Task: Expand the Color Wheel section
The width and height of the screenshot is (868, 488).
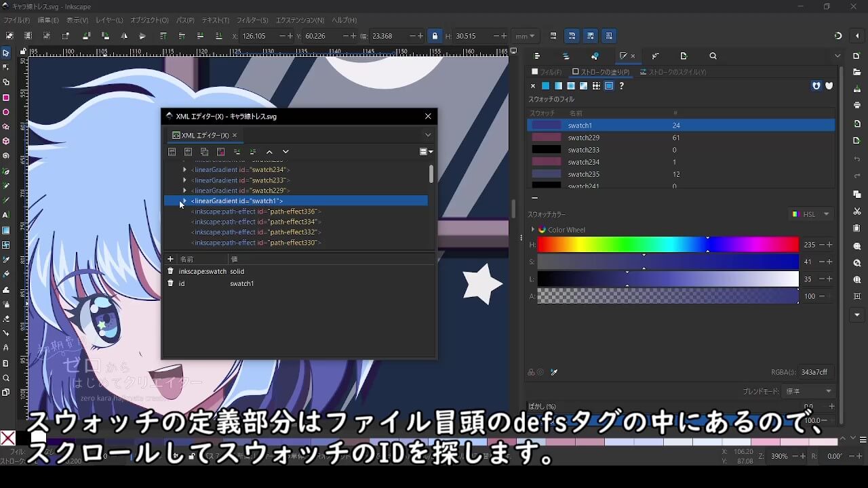Action: [533, 230]
